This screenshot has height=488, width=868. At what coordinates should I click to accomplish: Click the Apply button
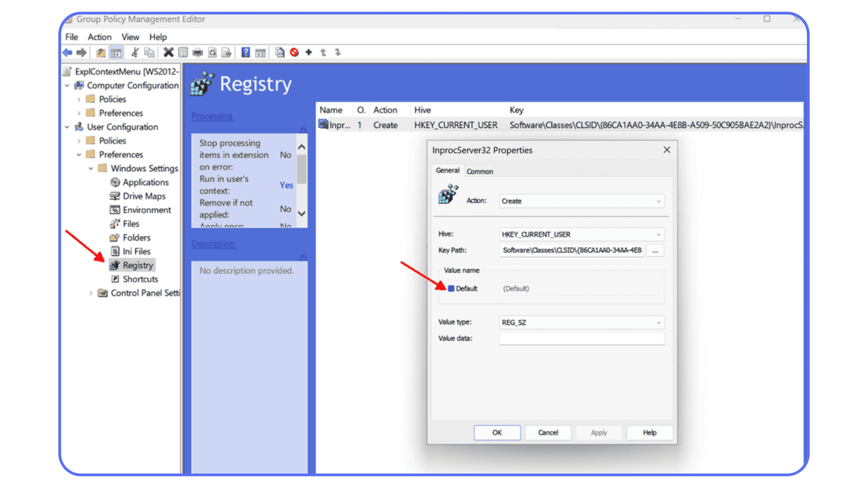(599, 432)
